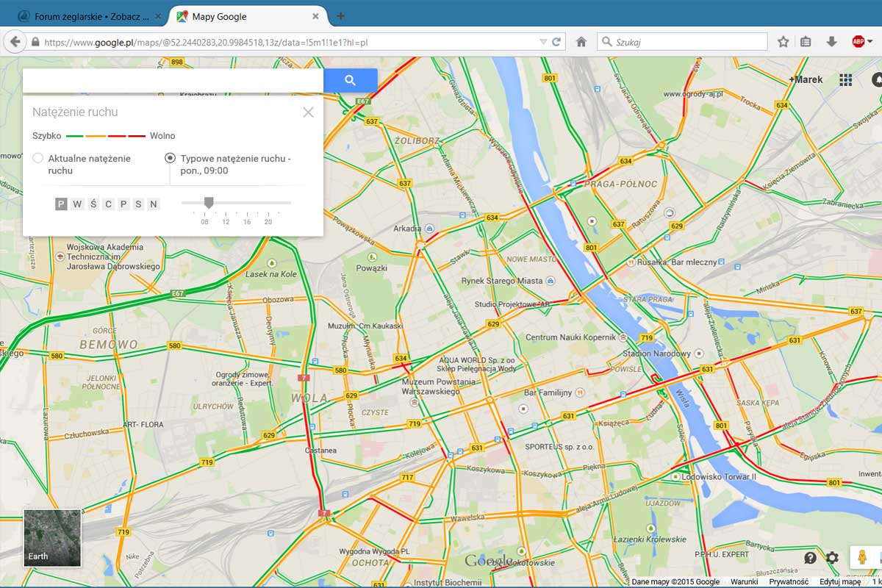Close the Mapy Google tab
882x588 pixels.
tap(316, 16)
